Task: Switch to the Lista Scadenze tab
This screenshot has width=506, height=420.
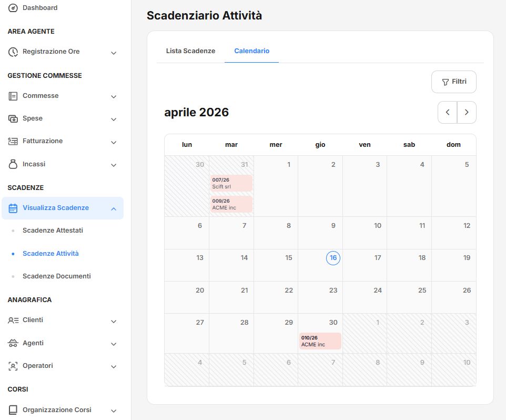Action: click(190, 51)
